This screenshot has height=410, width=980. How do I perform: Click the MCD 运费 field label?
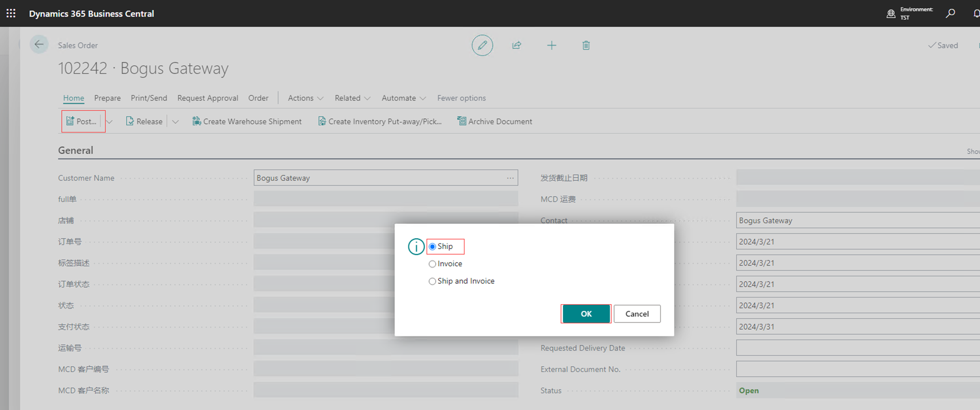(558, 199)
